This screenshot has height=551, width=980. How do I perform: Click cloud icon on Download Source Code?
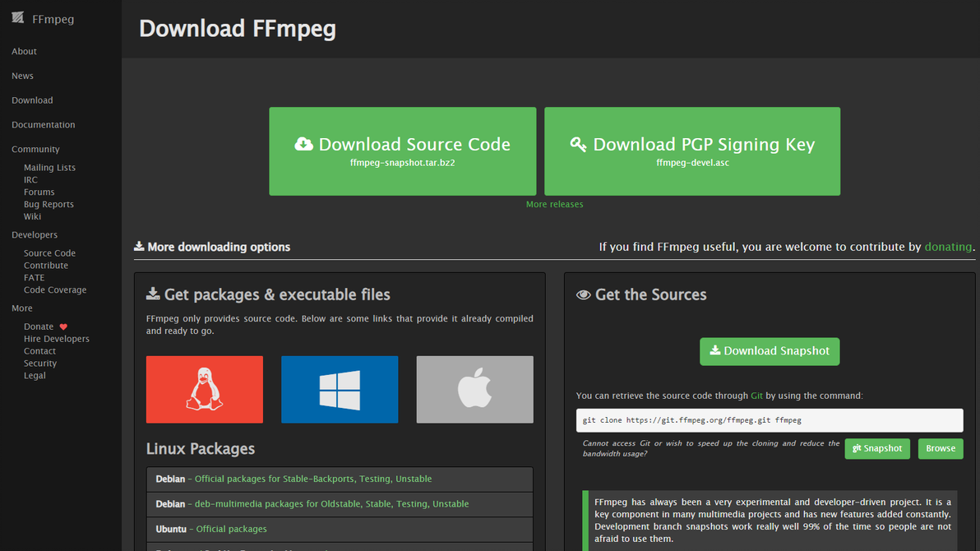(303, 144)
